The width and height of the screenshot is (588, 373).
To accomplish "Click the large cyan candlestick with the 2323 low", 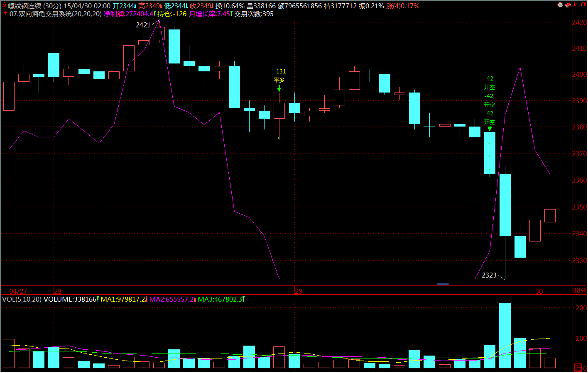I will [505, 205].
